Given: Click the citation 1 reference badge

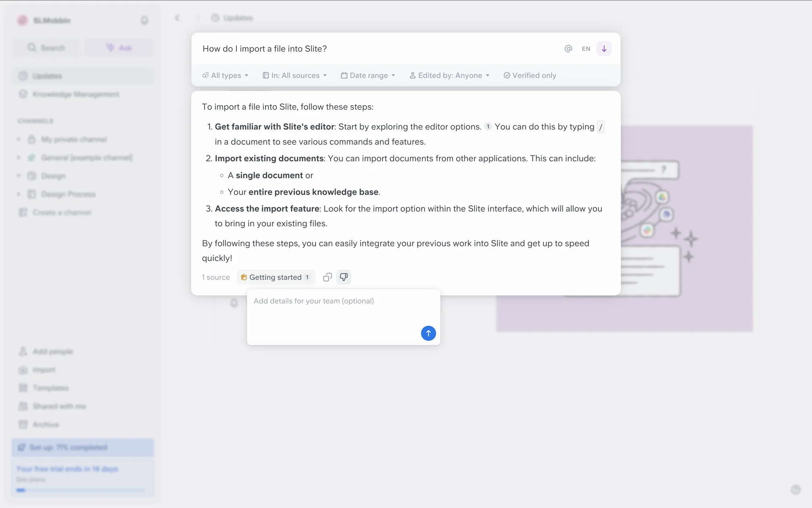Looking at the screenshot, I should tap(488, 127).
